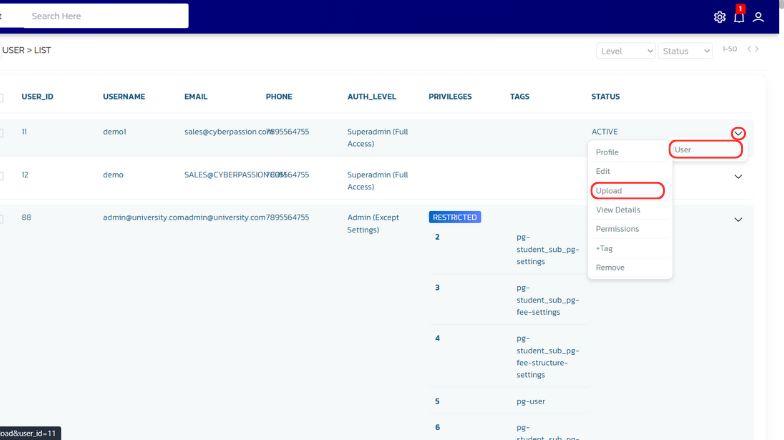This screenshot has height=440, width=784.
Task: Choose Remove from the action menu
Action: coord(610,268)
